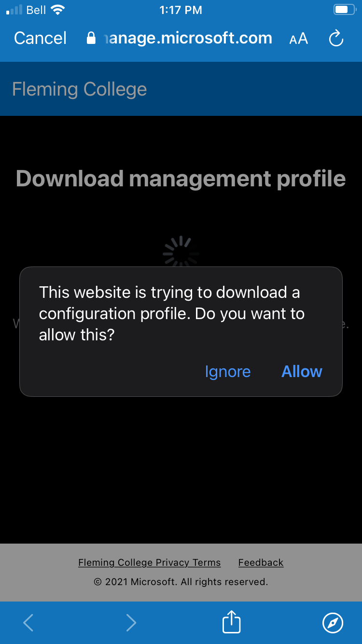This screenshot has height=644, width=362.
Task: Choose Ignore in the profile dialog
Action: (228, 372)
